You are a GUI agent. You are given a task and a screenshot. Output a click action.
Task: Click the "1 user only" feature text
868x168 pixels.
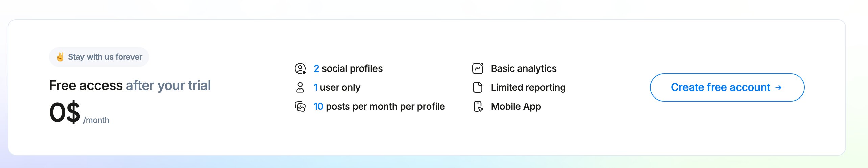tap(337, 87)
